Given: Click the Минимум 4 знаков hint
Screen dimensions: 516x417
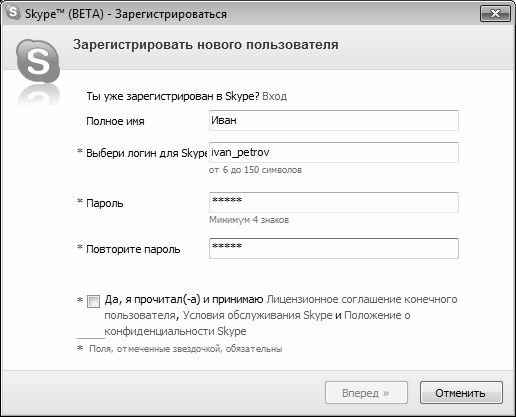Looking at the screenshot, I should pyautogui.click(x=249, y=220).
